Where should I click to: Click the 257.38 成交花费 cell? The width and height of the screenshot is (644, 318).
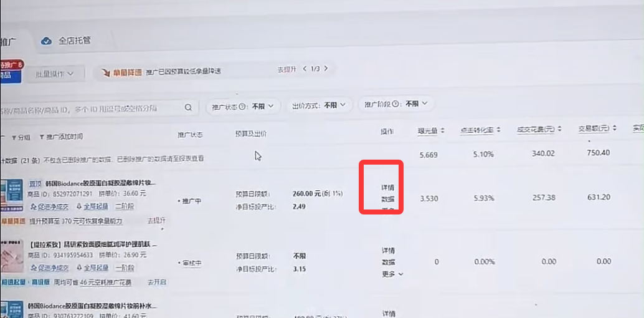coord(544,198)
